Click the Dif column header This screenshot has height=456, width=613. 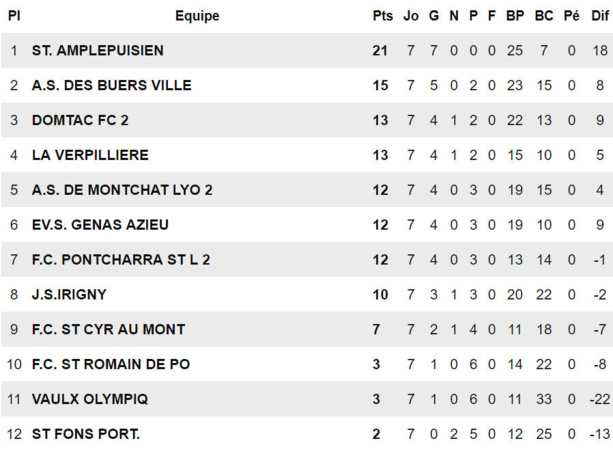click(599, 16)
